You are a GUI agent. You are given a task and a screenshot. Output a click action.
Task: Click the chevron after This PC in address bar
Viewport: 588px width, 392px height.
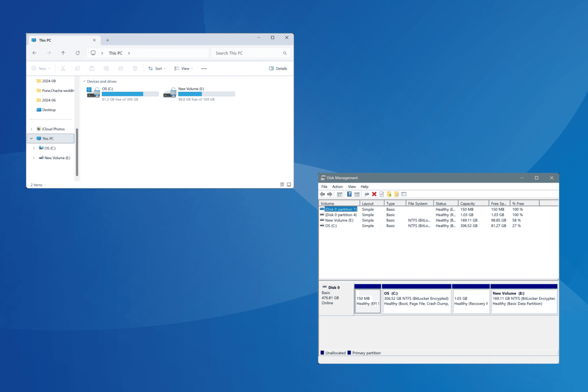129,53
